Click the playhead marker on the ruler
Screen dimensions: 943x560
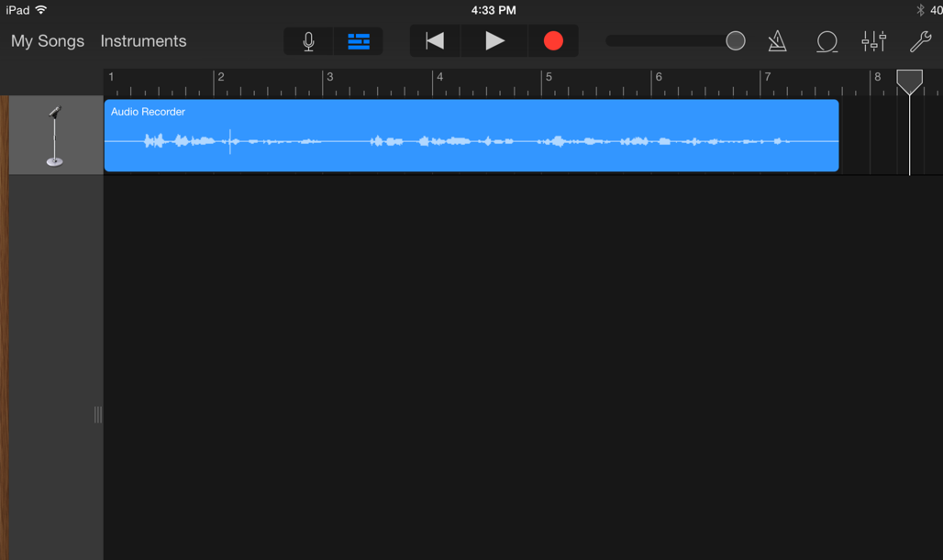(909, 82)
